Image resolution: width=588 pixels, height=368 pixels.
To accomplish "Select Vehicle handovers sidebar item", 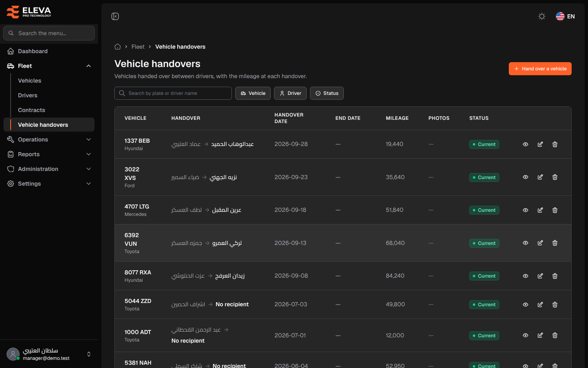I will pyautogui.click(x=49, y=125).
